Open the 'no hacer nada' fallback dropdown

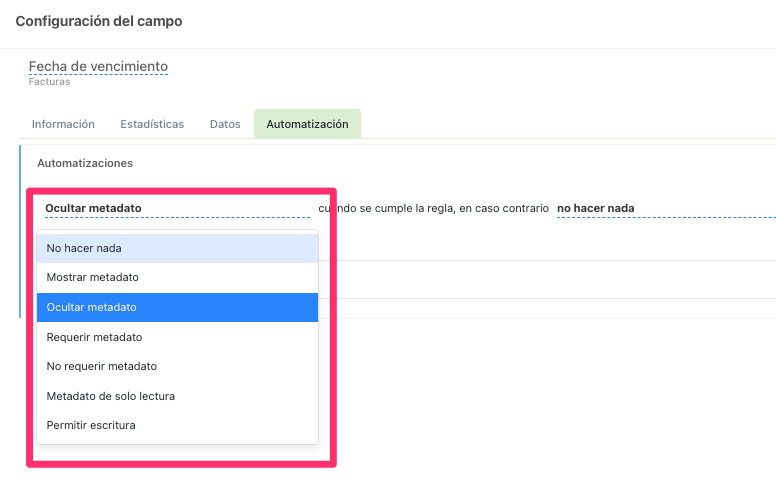pyautogui.click(x=660, y=208)
